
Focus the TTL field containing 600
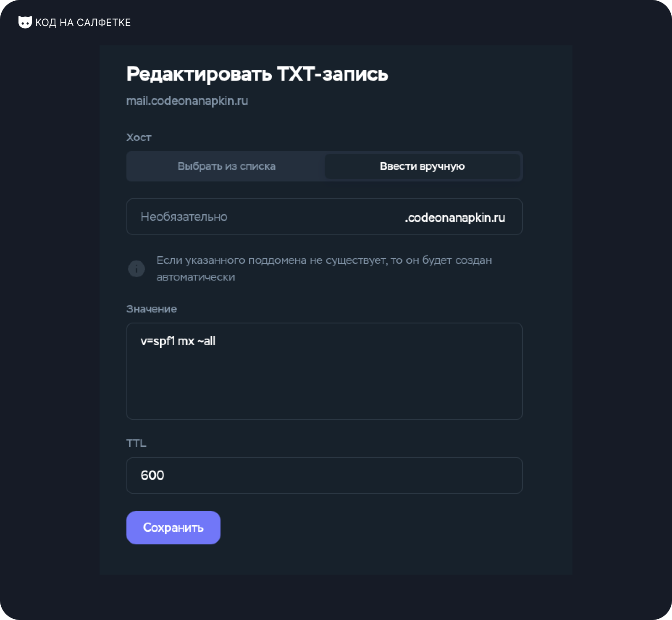click(324, 476)
